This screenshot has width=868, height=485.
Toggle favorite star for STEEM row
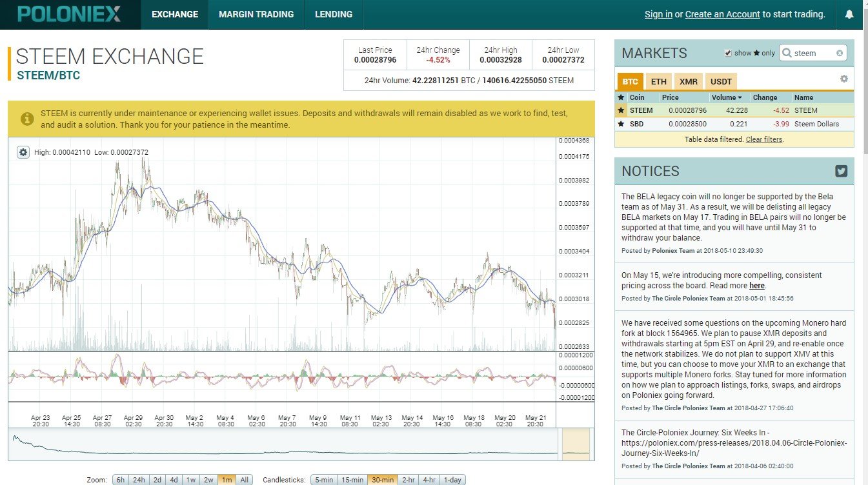pyautogui.click(x=621, y=110)
